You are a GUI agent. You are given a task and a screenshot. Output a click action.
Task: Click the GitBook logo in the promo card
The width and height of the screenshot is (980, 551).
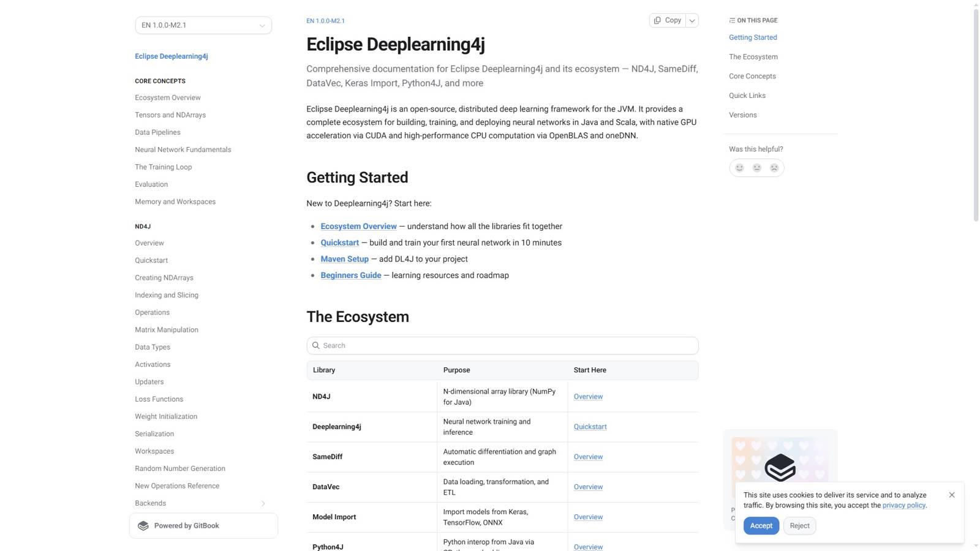pos(780,467)
